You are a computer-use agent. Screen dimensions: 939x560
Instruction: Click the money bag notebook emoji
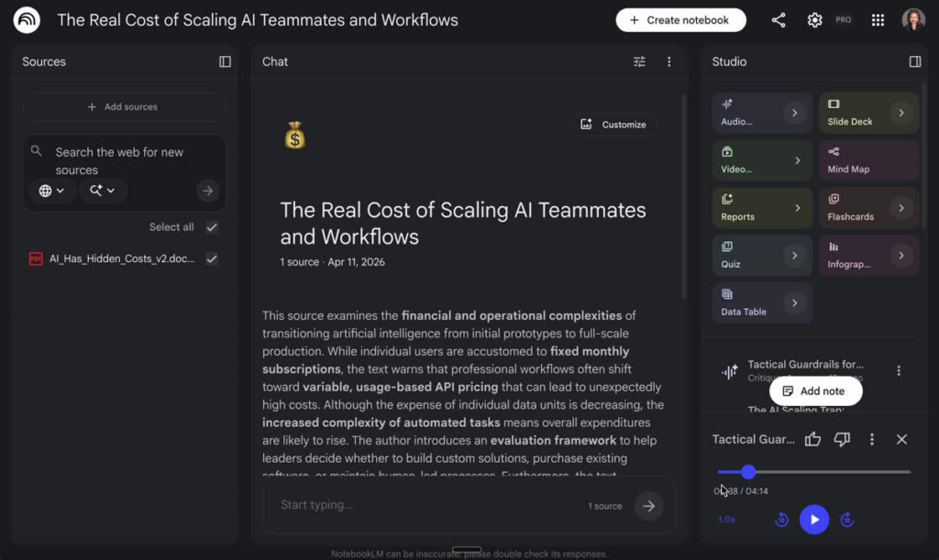click(294, 136)
